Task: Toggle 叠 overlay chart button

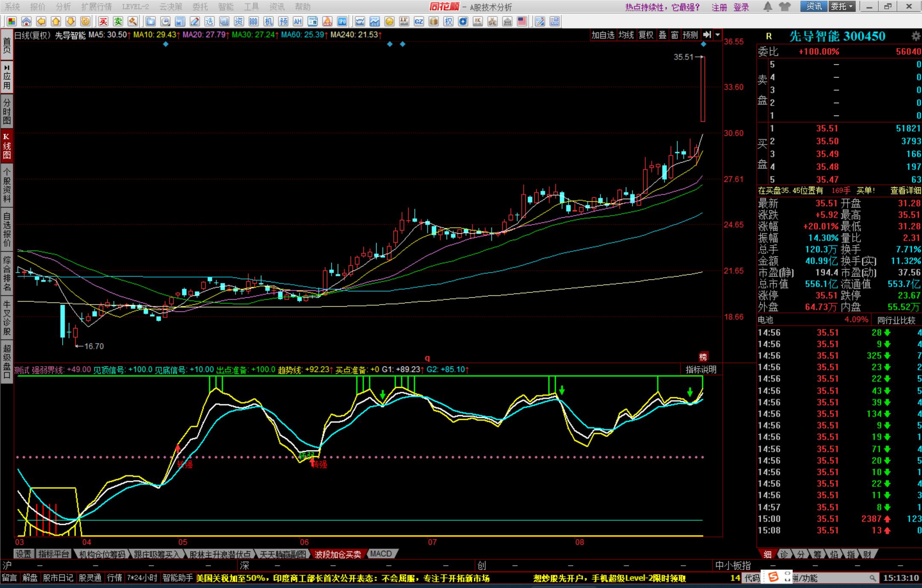Action: (x=662, y=35)
